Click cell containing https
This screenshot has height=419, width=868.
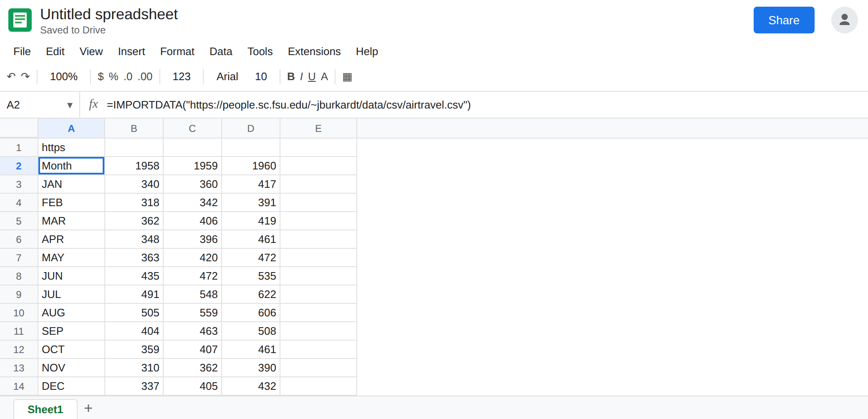click(71, 147)
